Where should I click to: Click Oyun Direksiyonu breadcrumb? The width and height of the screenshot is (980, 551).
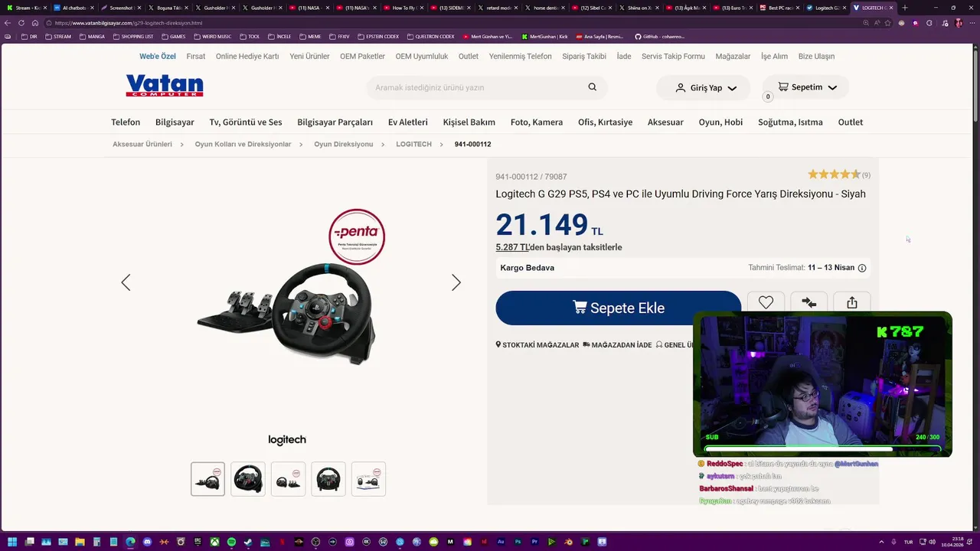(x=344, y=144)
